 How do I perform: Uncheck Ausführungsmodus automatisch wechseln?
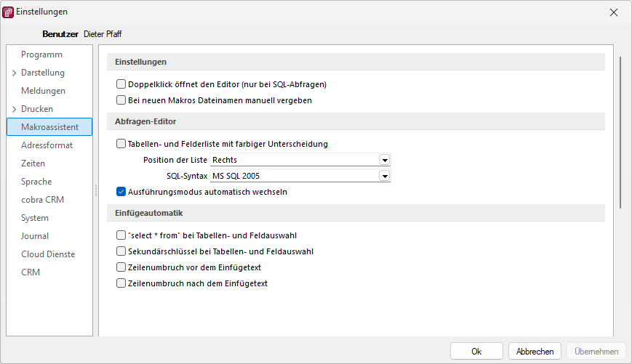point(121,192)
